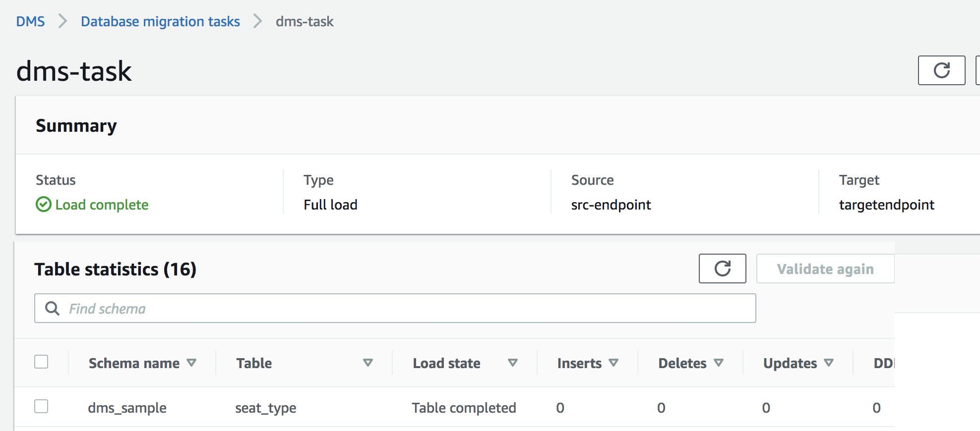Sort by the Deletes column arrow
980x431 pixels.
[719, 363]
